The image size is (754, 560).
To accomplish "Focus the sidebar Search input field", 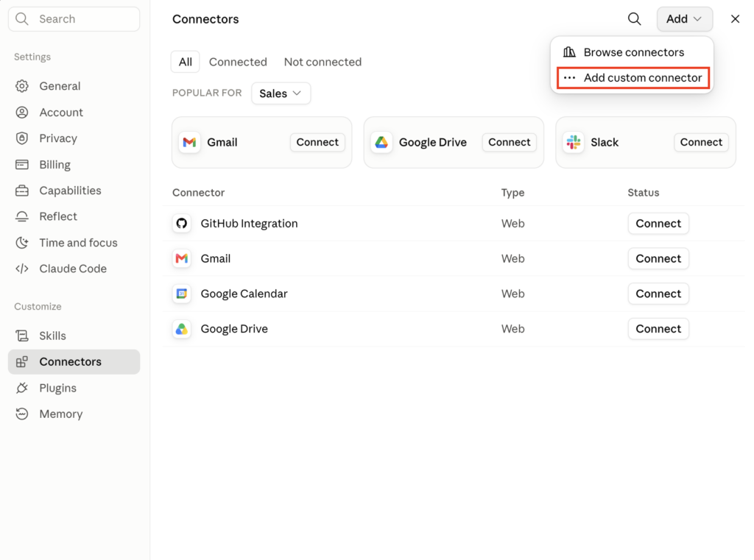I will point(74,19).
